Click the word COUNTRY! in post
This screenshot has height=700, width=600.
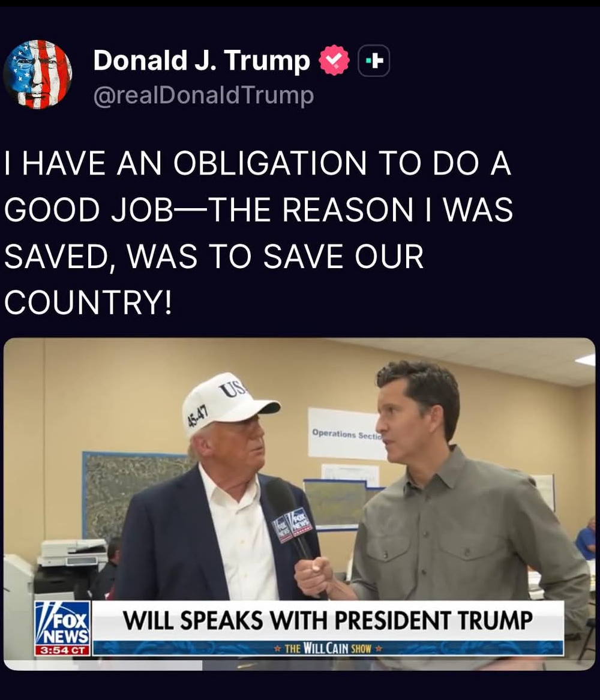click(x=88, y=303)
